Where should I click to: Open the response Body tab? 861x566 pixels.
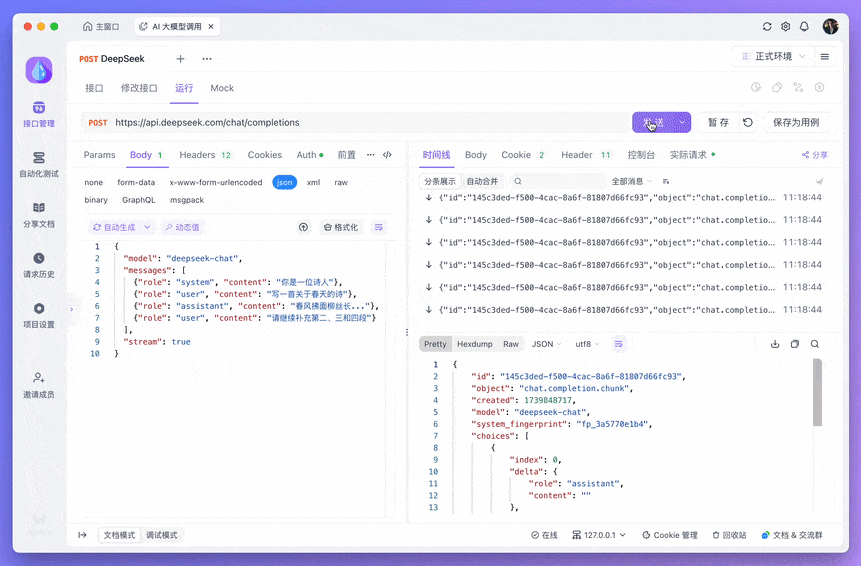pos(476,155)
